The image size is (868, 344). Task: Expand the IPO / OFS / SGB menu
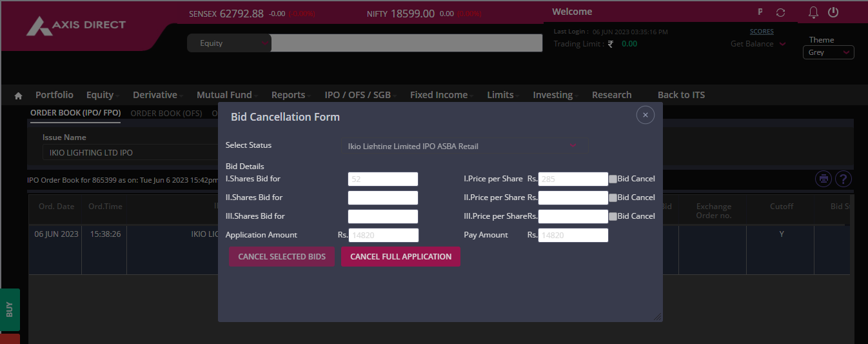pyautogui.click(x=360, y=95)
